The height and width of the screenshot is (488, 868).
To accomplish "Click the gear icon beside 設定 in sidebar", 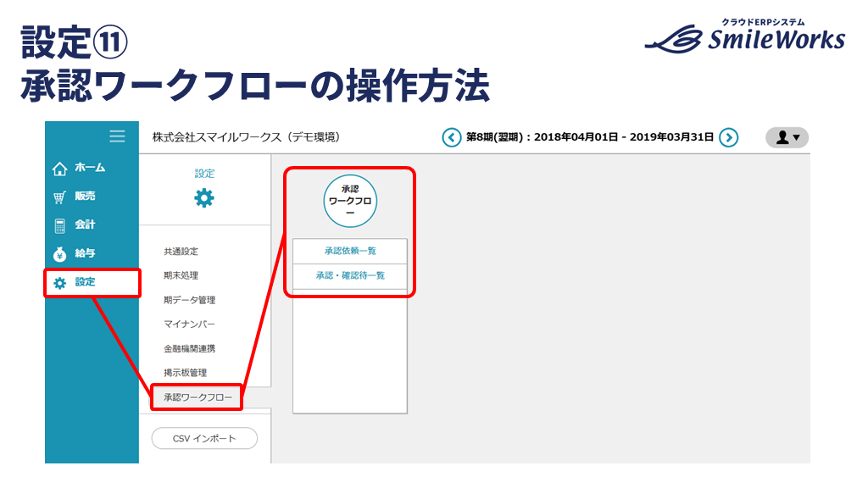I will coord(60,283).
